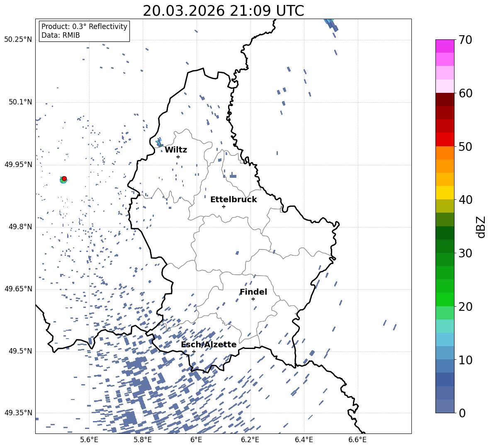Select the Esch/Alzette station label

[209, 344]
